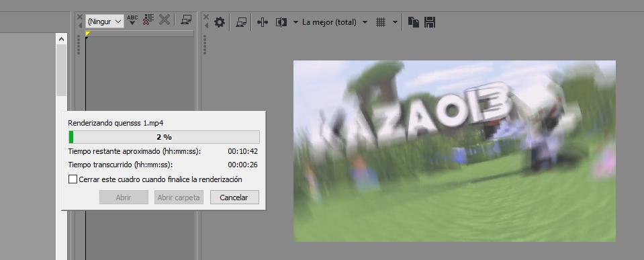
Task: Click the remaining time value 00:10:42
Action: pos(242,151)
